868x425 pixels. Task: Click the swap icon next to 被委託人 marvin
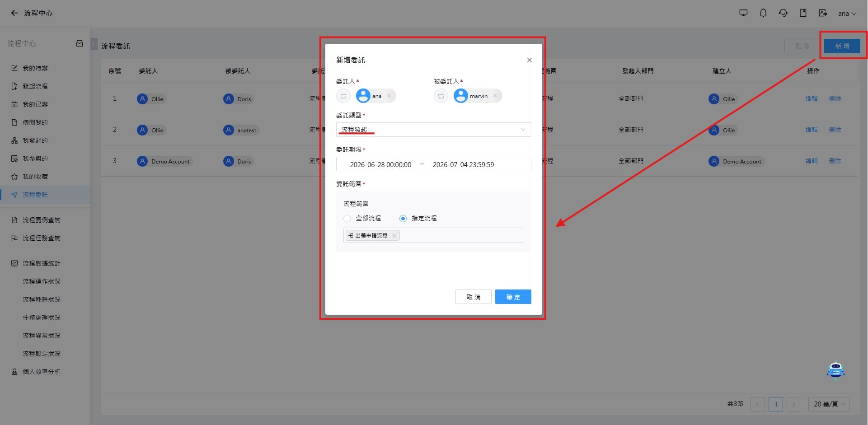441,96
